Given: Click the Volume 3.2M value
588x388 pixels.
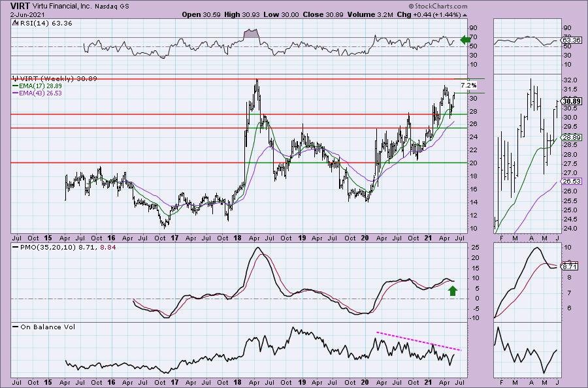Looking at the screenshot, I should pos(370,14).
